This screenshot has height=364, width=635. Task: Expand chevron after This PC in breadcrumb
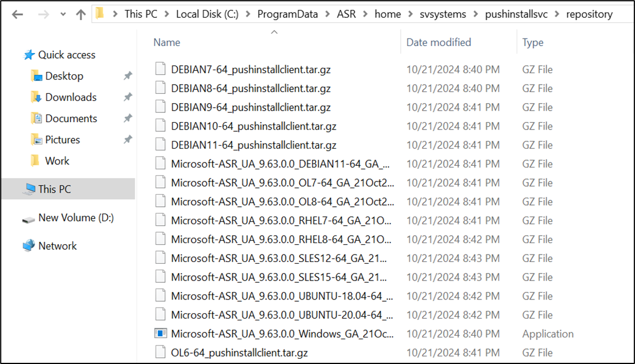[167, 14]
